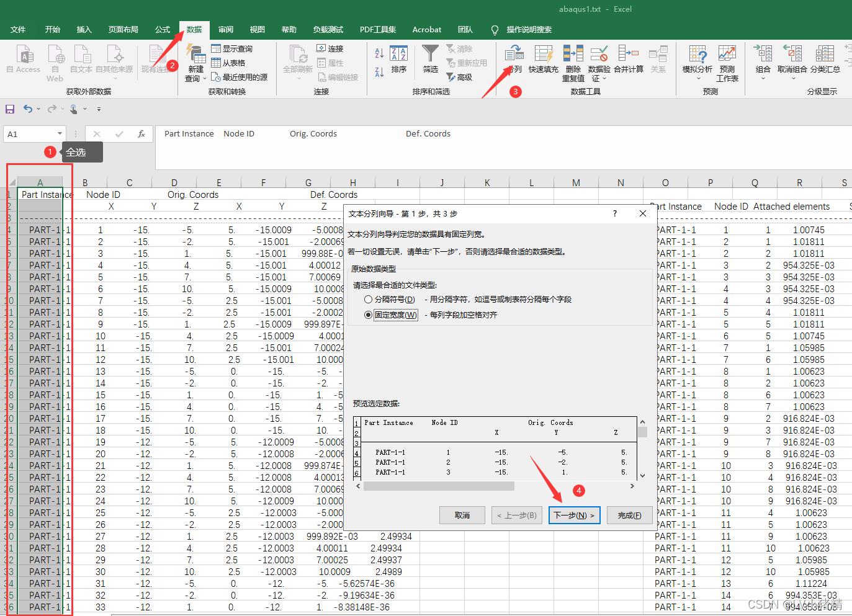The height and width of the screenshot is (616, 852).
Task: Expand the Ungroup (取消组合) dropdown arrow
Action: click(x=792, y=79)
